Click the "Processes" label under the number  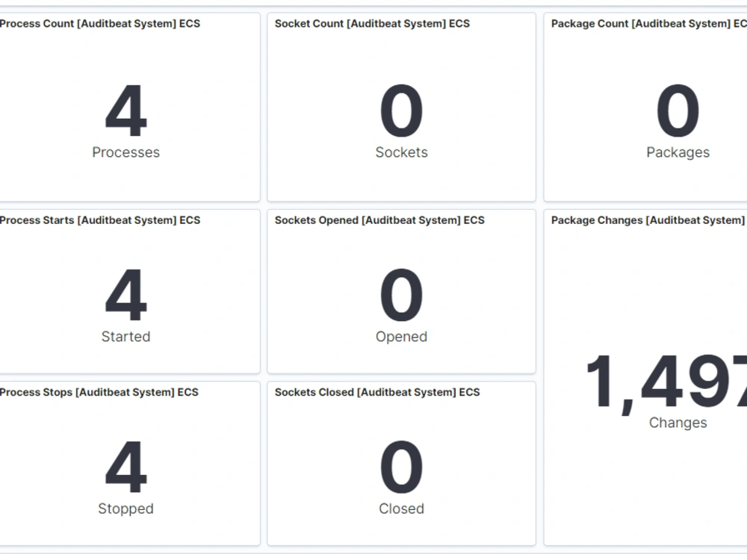[x=125, y=152]
